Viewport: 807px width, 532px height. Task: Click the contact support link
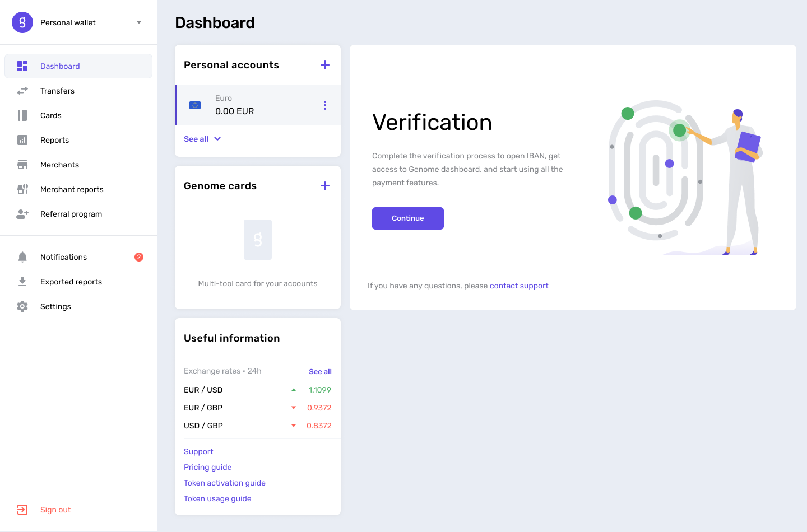pyautogui.click(x=519, y=286)
